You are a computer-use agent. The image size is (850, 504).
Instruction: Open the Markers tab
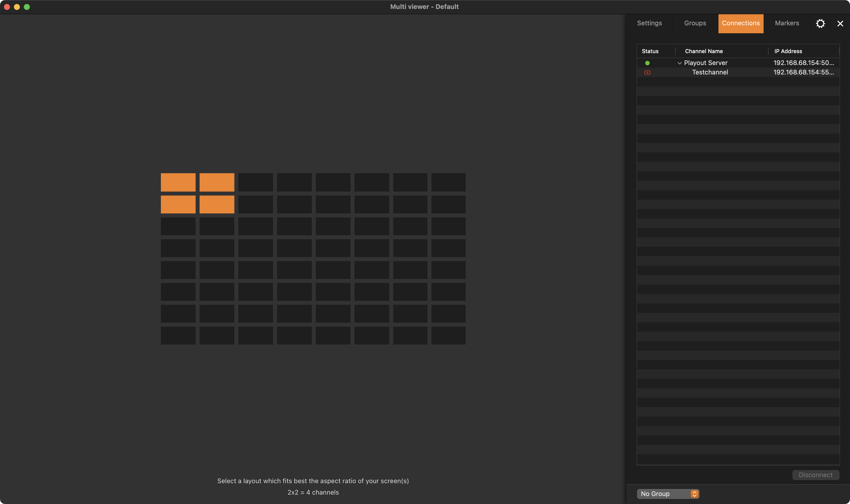click(x=787, y=23)
